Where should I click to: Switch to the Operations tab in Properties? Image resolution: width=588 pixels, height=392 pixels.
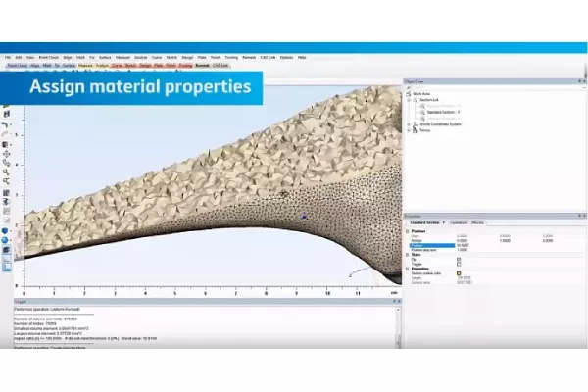pos(461,223)
